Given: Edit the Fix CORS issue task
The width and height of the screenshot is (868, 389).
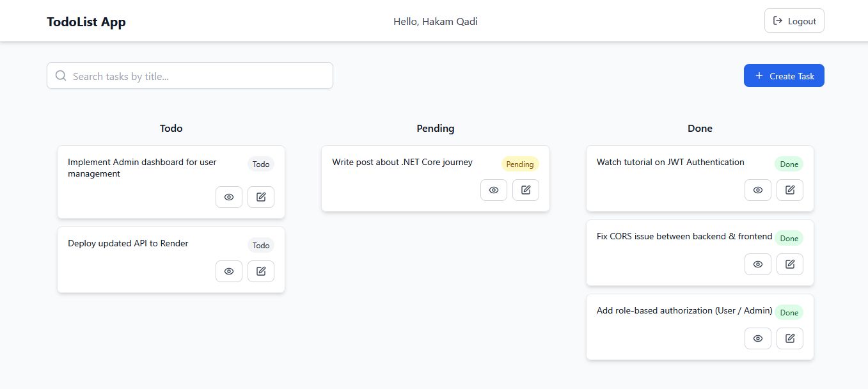Looking at the screenshot, I should coord(790,264).
